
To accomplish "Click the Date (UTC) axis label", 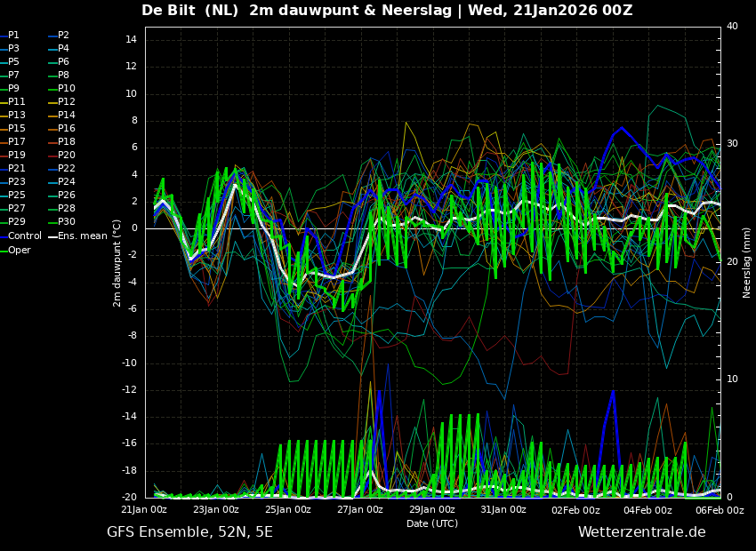I will click(x=432, y=523).
